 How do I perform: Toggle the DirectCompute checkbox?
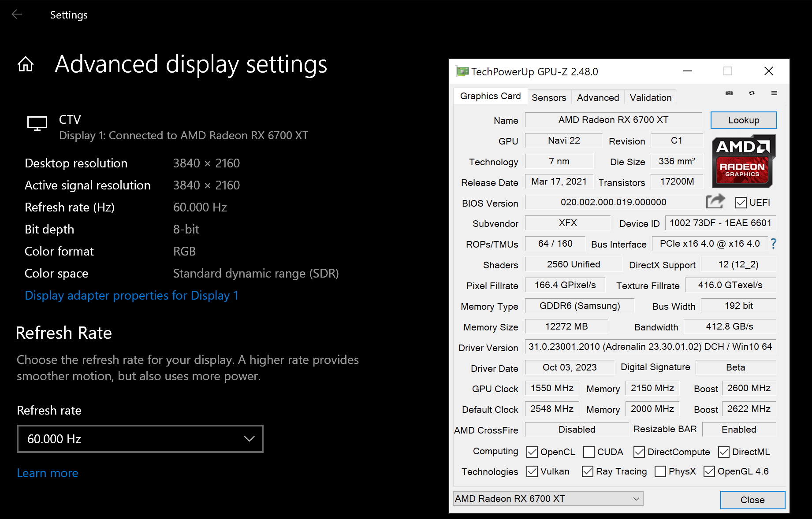click(x=639, y=452)
